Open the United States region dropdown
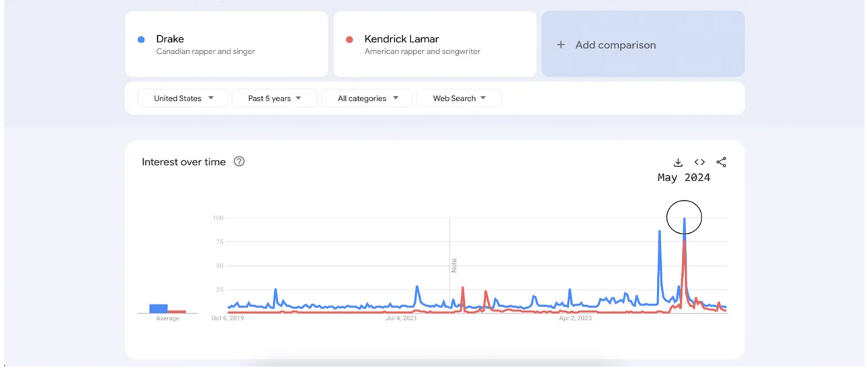Image resolution: width=868 pixels, height=370 pixels. click(x=183, y=98)
